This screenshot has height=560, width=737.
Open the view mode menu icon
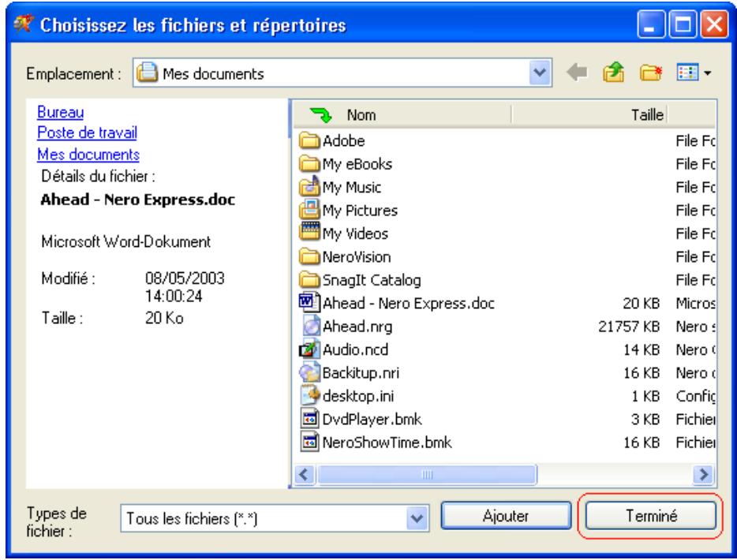[x=687, y=73]
